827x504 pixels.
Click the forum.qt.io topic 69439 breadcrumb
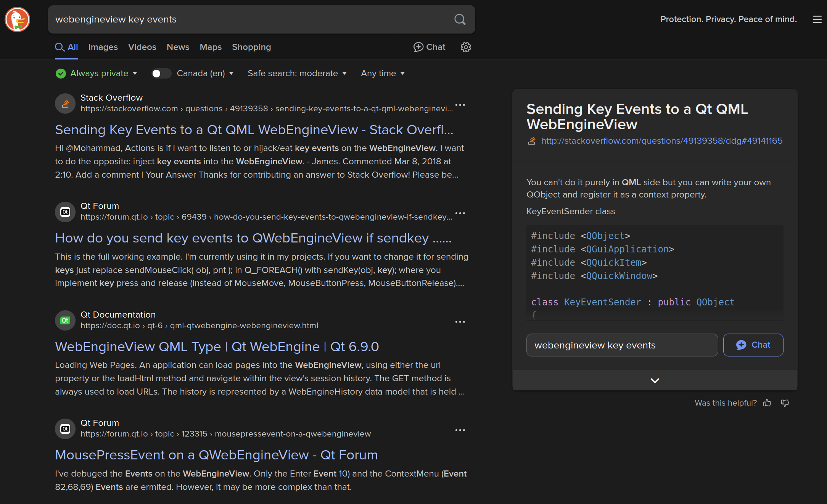(266, 217)
